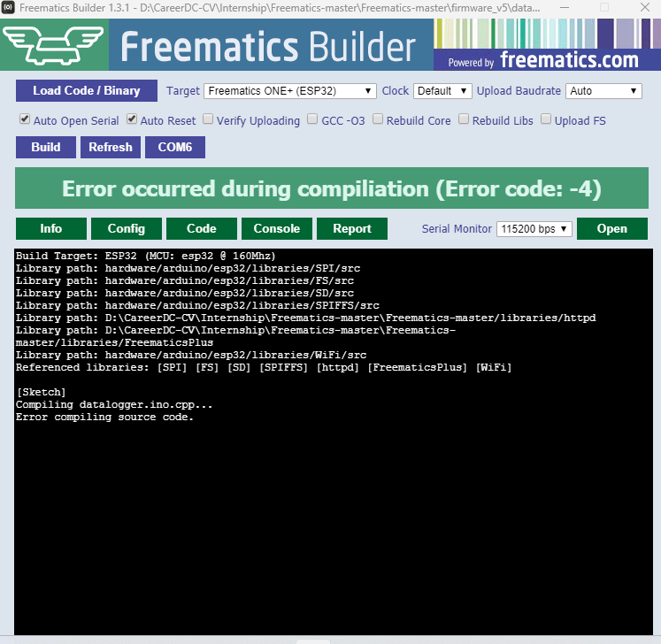Open the Clock dropdown

(x=442, y=91)
